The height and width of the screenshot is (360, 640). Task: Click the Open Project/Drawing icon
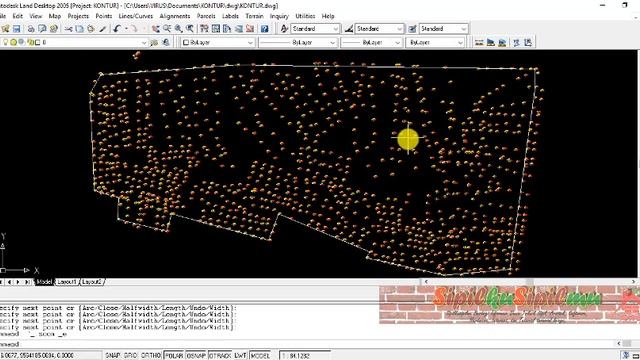(6, 29)
